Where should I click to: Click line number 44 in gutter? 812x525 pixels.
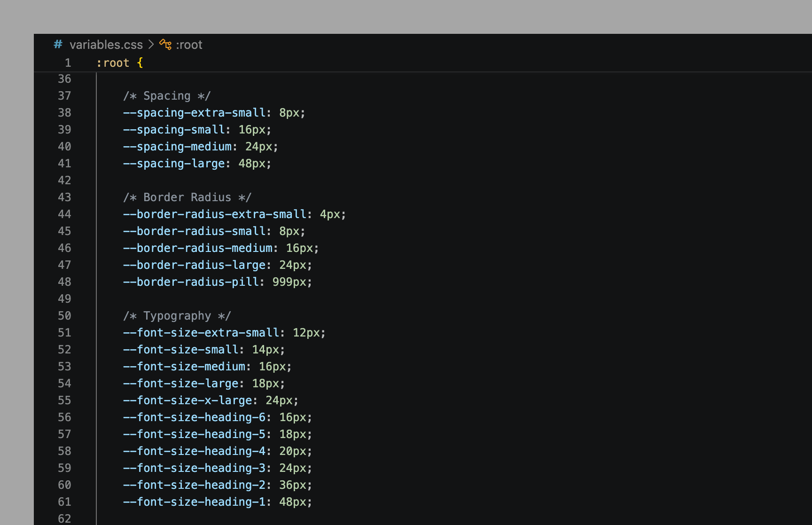(64, 214)
